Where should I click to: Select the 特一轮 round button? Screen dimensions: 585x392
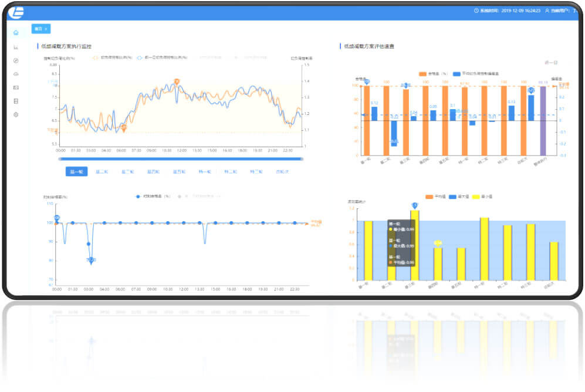(x=205, y=172)
